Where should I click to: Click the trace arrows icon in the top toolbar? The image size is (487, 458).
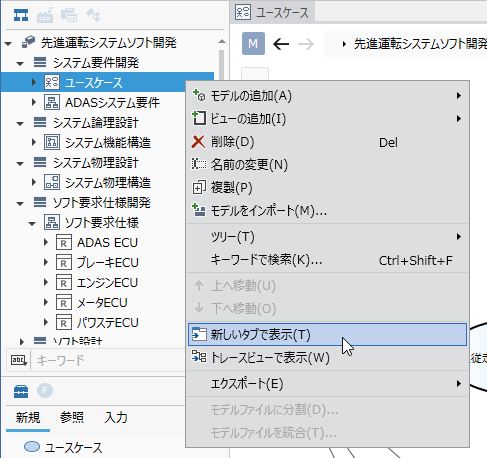pyautogui.click(x=93, y=15)
